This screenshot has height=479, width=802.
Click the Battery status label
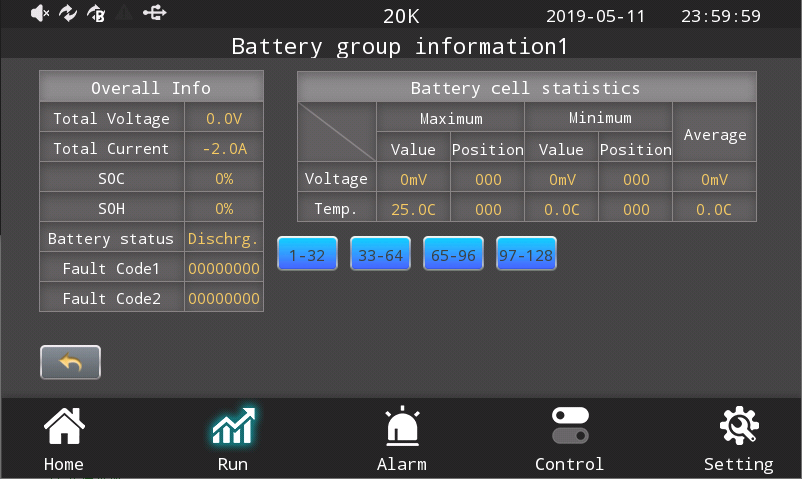(x=112, y=238)
